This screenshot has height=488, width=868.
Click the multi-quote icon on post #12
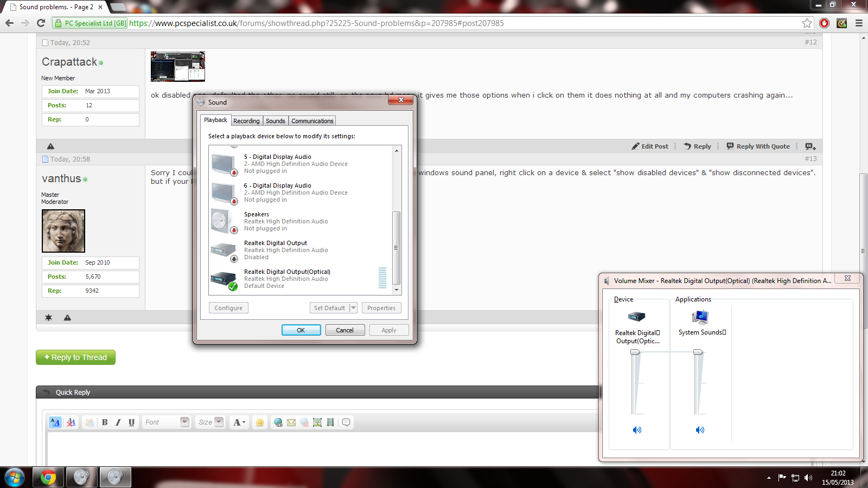click(810, 146)
